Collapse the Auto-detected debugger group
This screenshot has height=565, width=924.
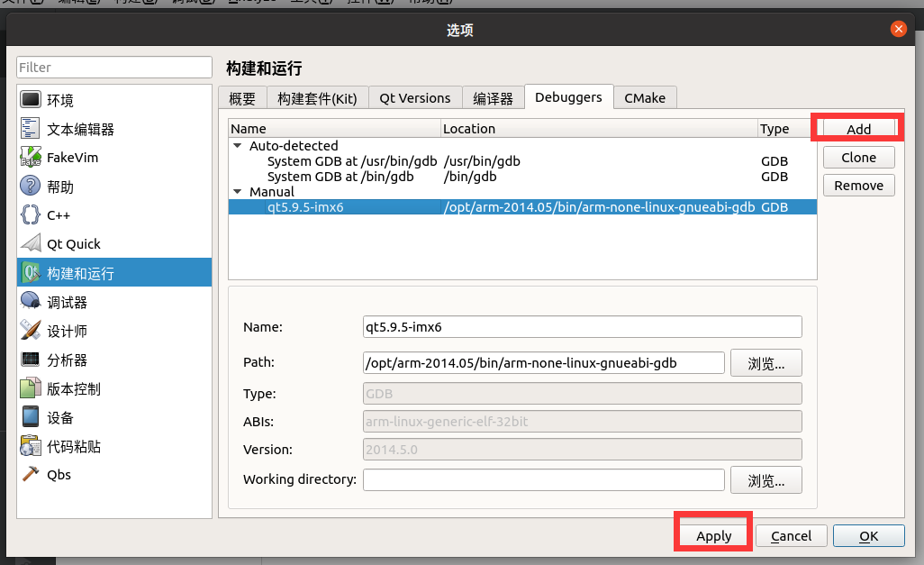click(x=238, y=146)
